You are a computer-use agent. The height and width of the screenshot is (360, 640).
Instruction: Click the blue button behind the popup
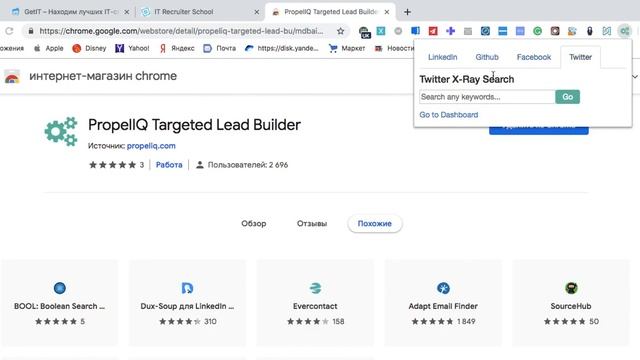(539, 130)
